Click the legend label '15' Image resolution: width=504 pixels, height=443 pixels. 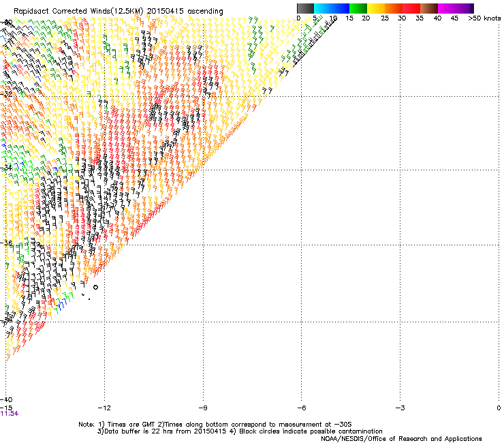click(x=349, y=18)
